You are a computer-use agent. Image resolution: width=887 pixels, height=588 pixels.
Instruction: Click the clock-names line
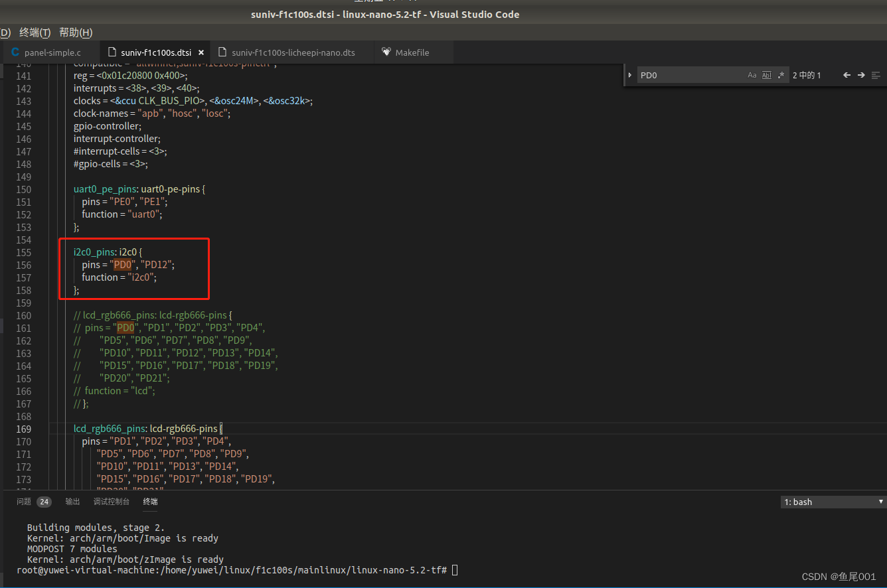152,113
